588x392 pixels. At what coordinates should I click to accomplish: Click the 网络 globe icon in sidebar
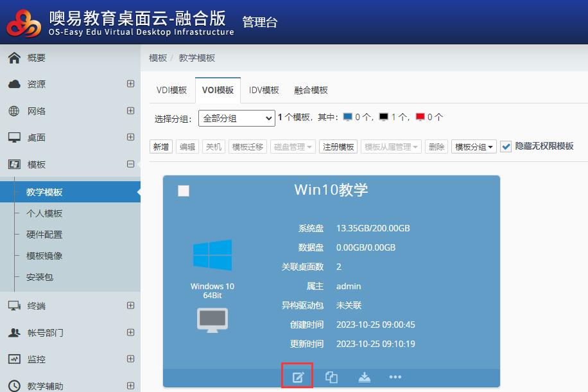(x=14, y=111)
